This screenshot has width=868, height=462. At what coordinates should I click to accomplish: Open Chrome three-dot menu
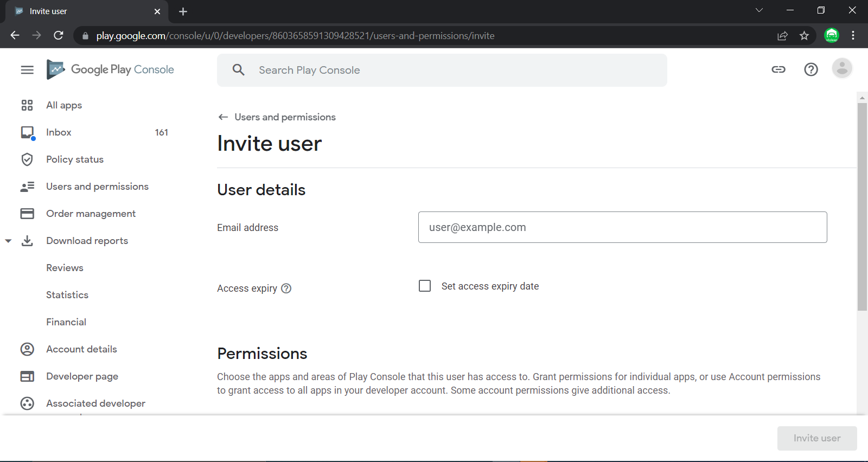pyautogui.click(x=853, y=35)
